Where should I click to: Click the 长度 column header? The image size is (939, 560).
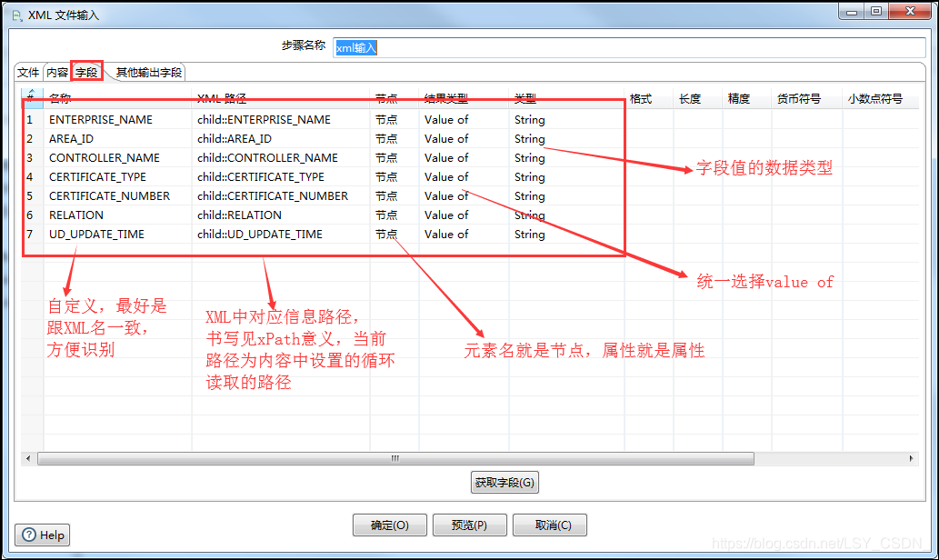698,99
